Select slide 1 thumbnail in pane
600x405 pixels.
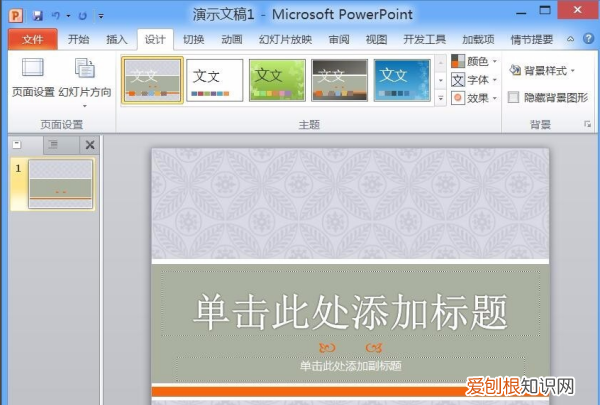point(61,184)
